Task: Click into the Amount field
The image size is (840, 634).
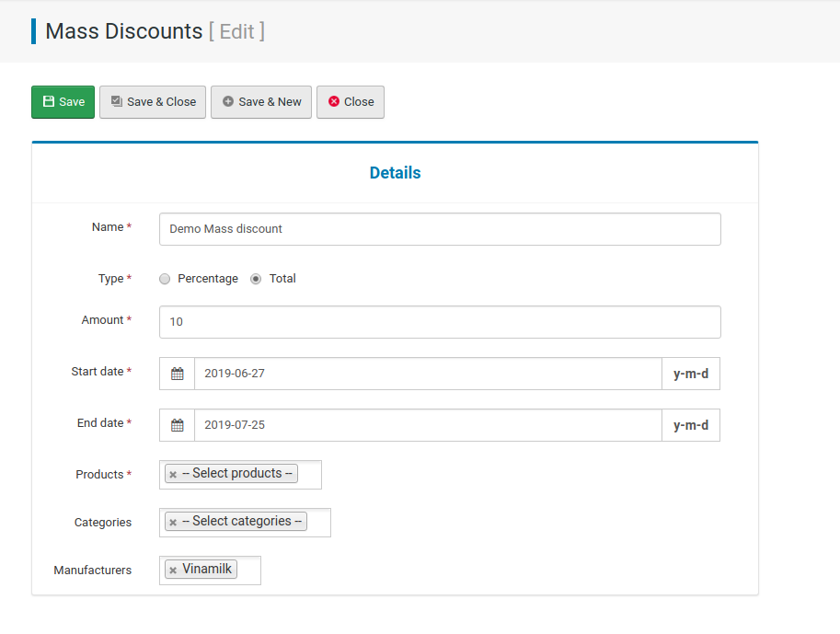Action: pyautogui.click(x=440, y=322)
